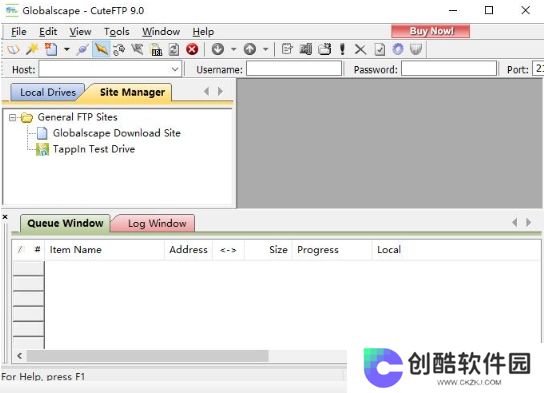Click the Execute exclamation mark icon
Image resolution: width=547 pixels, height=393 pixels.
pos(342,49)
